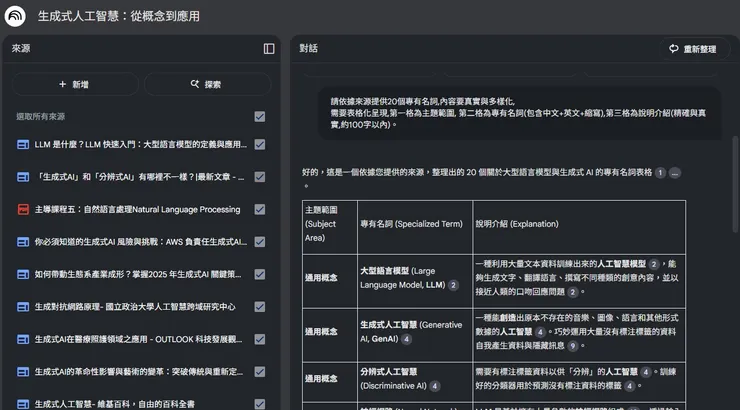Click the document icon of 生成式AI的革命性影響 source
The height and width of the screenshot is (410, 740).
(x=23, y=372)
